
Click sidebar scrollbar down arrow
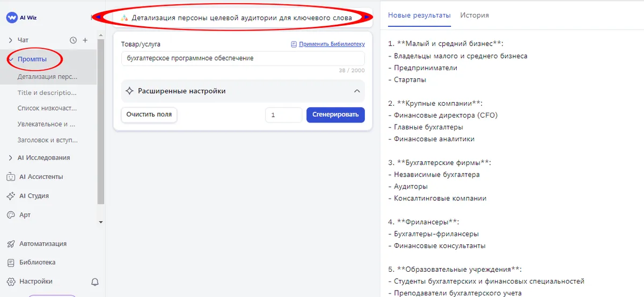pyautogui.click(x=101, y=222)
